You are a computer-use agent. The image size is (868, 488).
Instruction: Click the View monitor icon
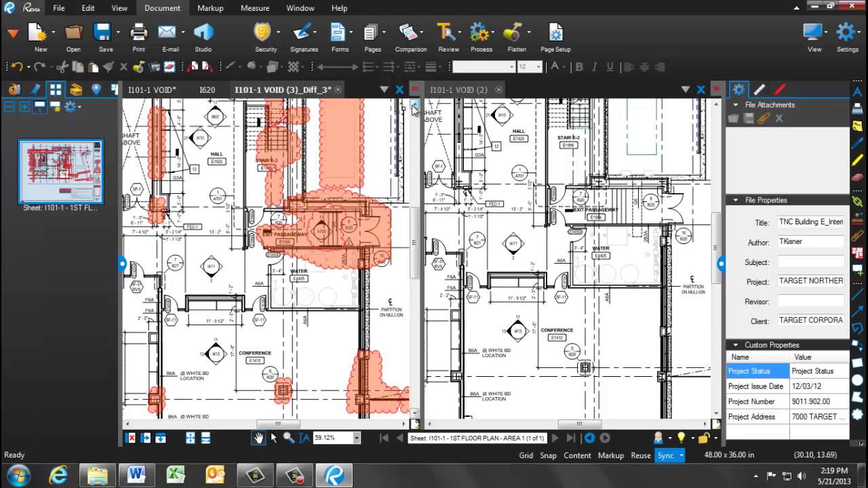point(812,33)
